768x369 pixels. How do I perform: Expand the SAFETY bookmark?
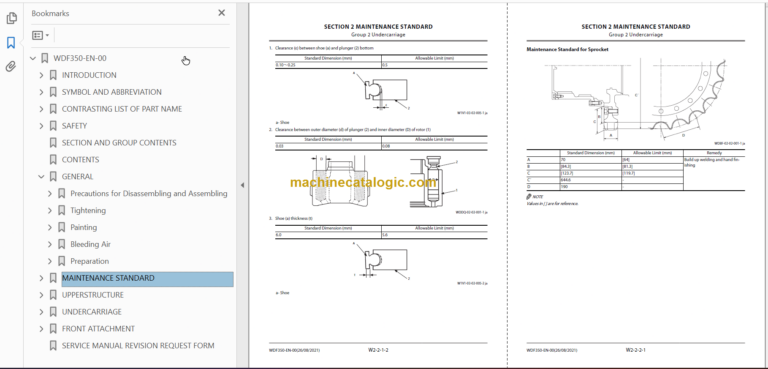tap(41, 126)
